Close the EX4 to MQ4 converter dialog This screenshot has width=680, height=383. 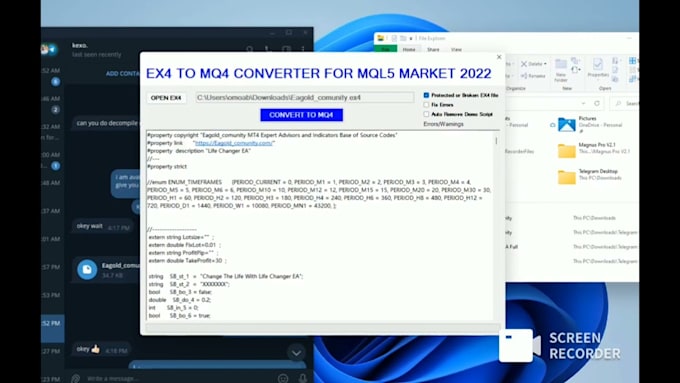499,57
